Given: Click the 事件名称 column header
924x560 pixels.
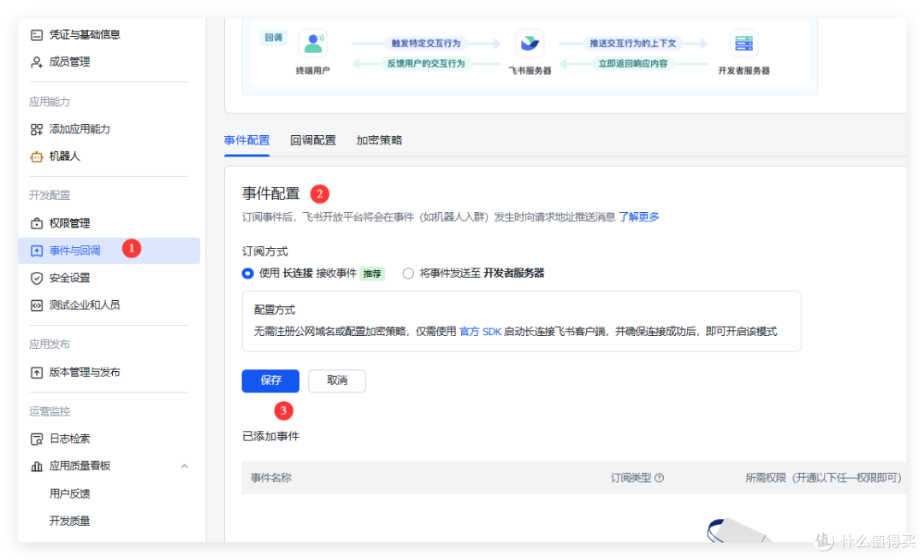Looking at the screenshot, I should pos(271,478).
